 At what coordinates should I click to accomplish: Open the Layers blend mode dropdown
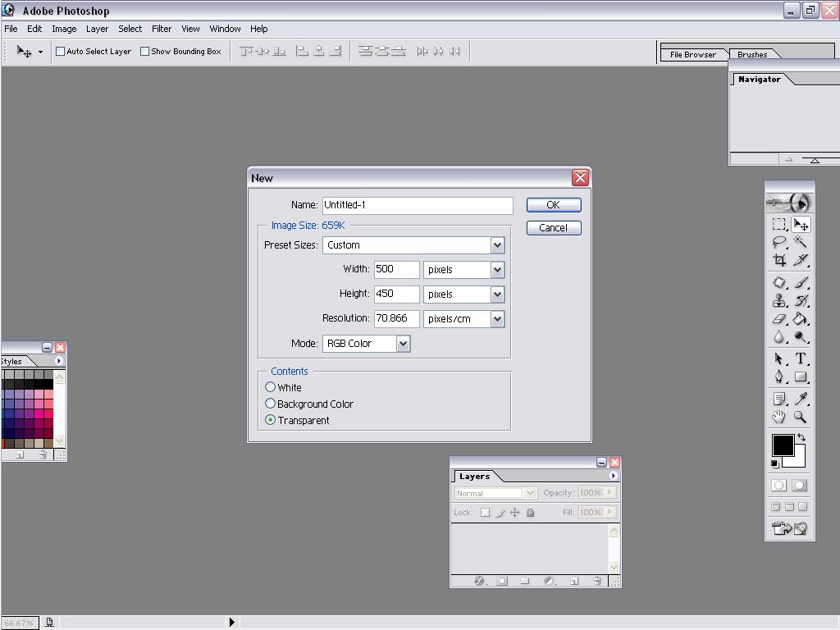coord(495,493)
